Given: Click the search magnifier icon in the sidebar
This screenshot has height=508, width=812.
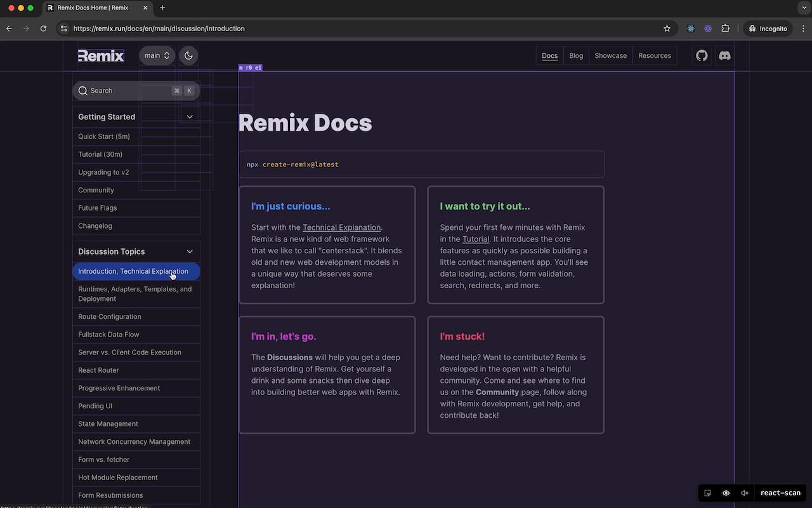Looking at the screenshot, I should [83, 91].
